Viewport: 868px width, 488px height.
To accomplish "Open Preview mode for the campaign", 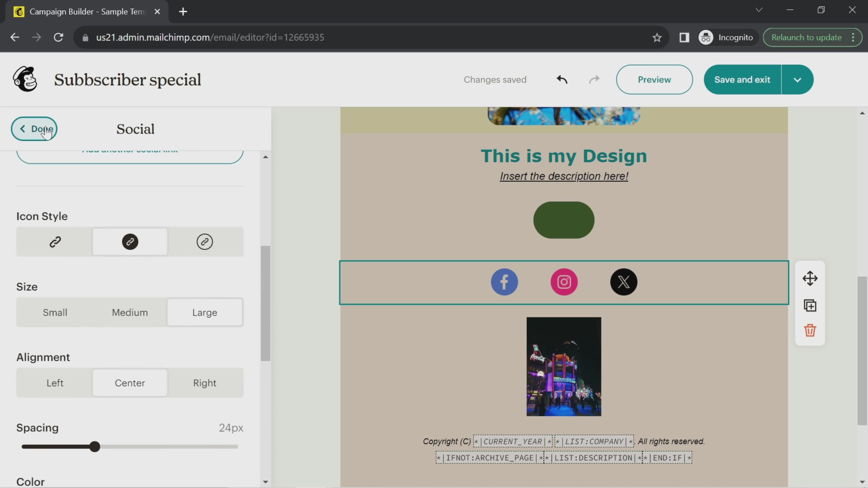I will coord(654,79).
